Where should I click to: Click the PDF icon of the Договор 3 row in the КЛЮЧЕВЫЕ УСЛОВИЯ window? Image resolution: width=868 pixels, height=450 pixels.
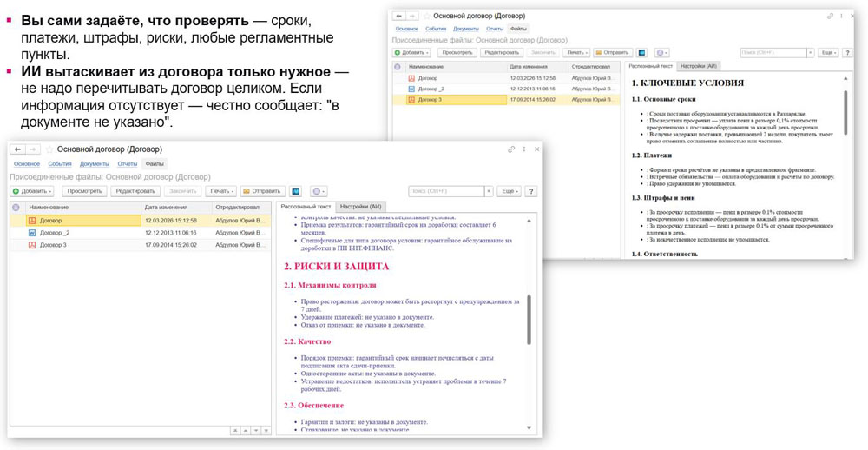[411, 100]
